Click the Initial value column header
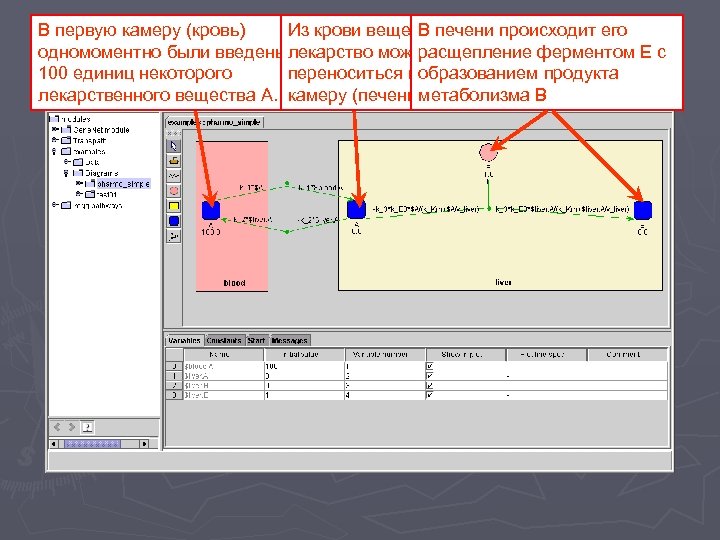720x540 pixels. (304, 354)
